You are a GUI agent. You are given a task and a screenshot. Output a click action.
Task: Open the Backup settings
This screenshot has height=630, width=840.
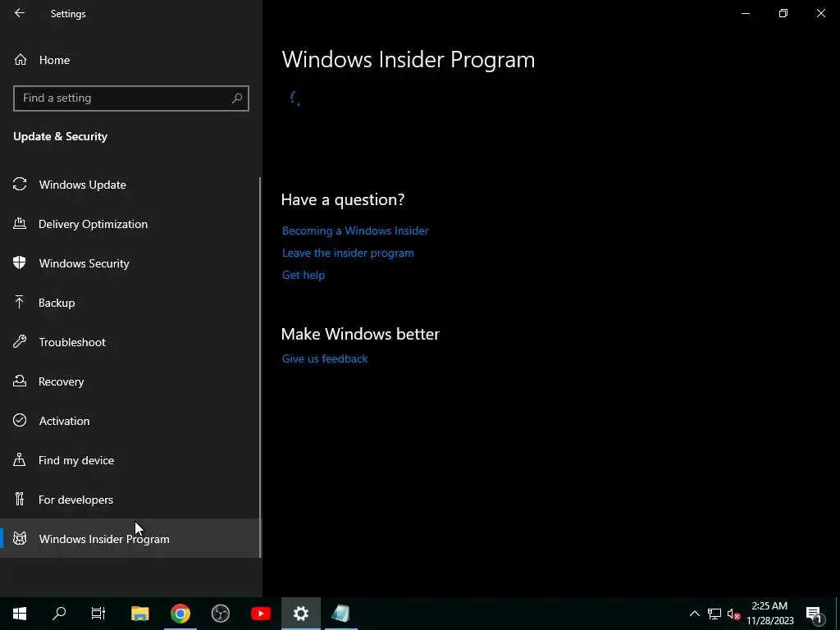coord(130,303)
